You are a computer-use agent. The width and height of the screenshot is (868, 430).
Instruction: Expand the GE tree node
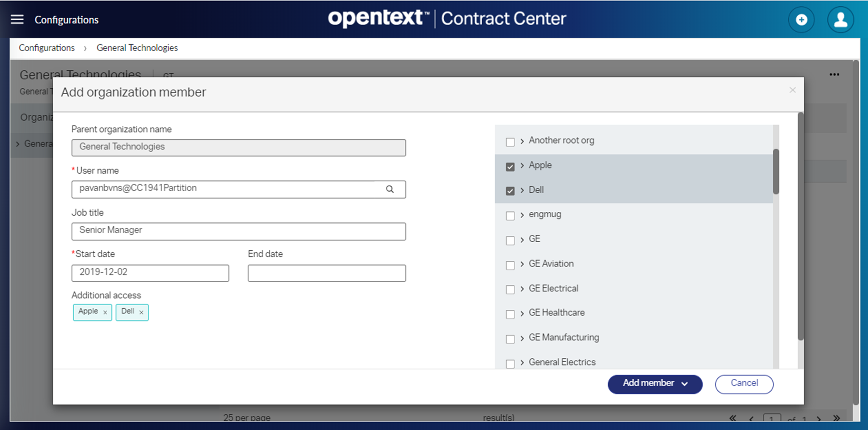(522, 240)
